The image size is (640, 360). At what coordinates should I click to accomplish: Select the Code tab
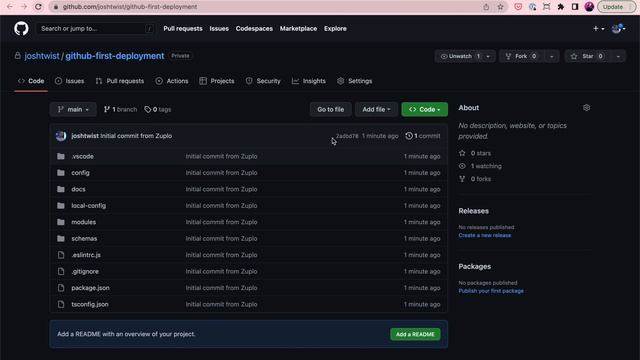coord(31,81)
